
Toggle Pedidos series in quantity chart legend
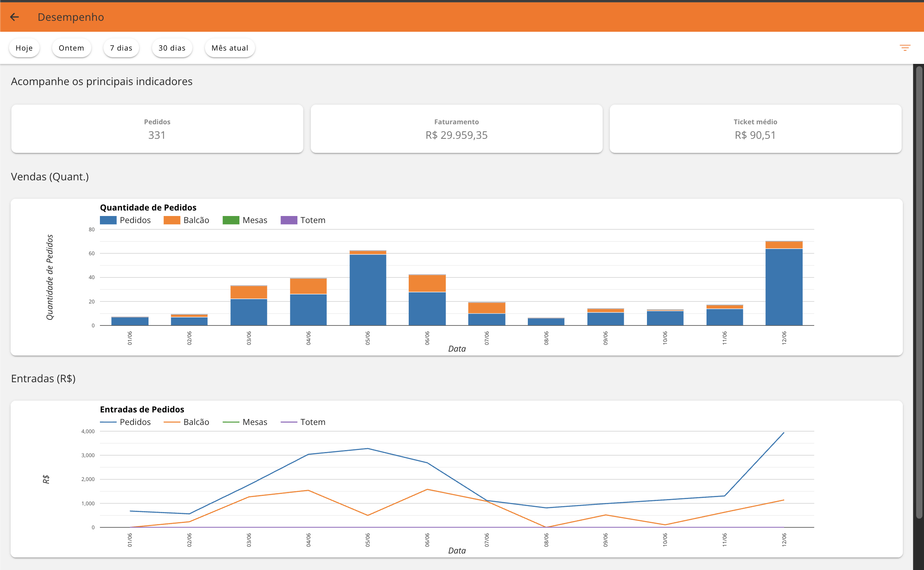(125, 220)
